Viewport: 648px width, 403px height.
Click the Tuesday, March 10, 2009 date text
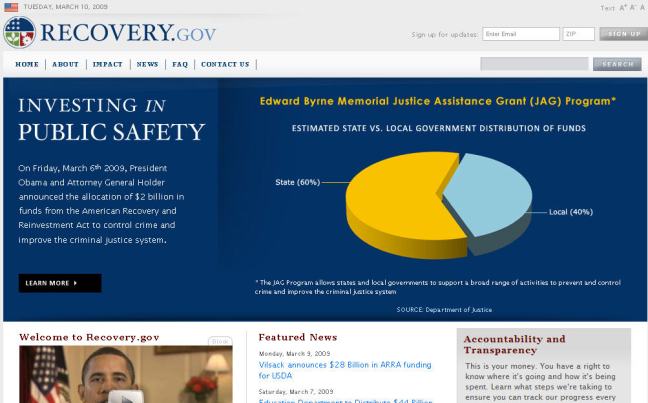pos(66,7)
